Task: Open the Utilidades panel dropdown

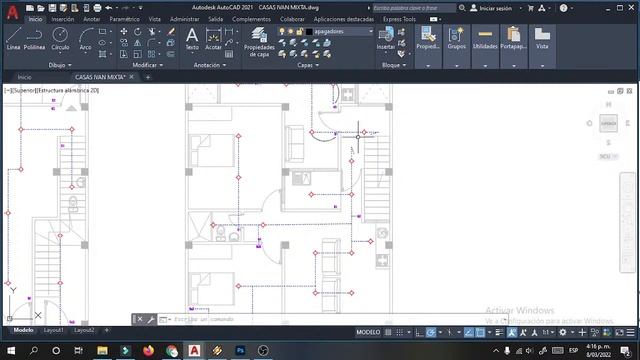Action: click(485, 66)
